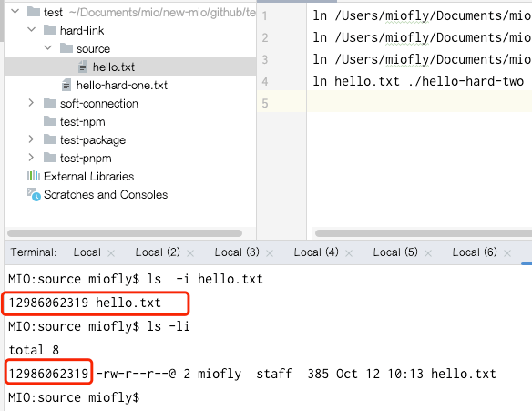Click the 'ln hello.txt ./hello-hard-two' line
532x411 pixels.
click(418, 81)
